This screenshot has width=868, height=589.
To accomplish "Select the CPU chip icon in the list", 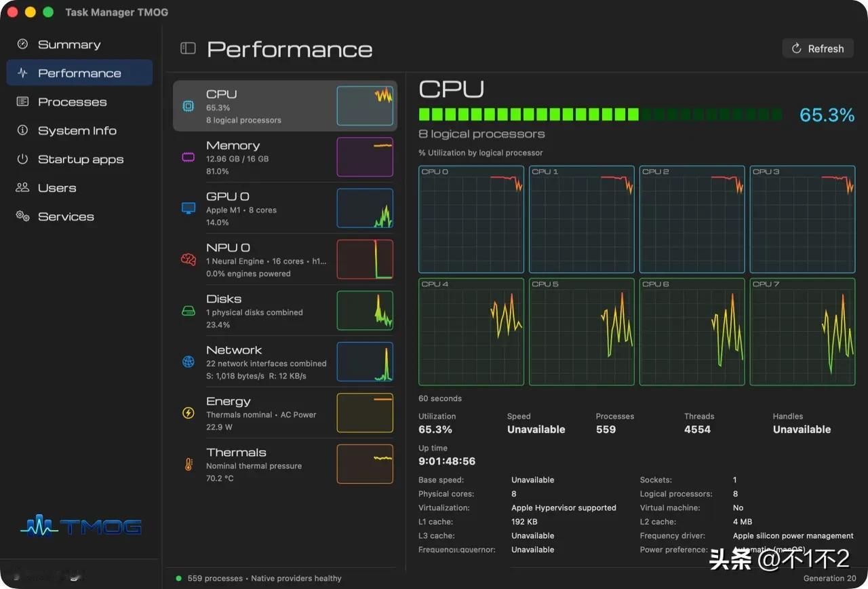I will click(x=188, y=106).
